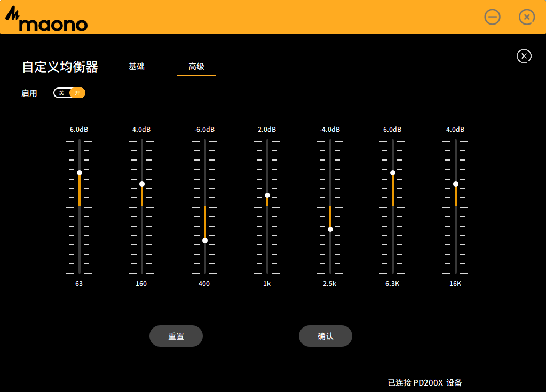Minimize the Maono window
The height and width of the screenshot is (392, 546).
coord(492,17)
